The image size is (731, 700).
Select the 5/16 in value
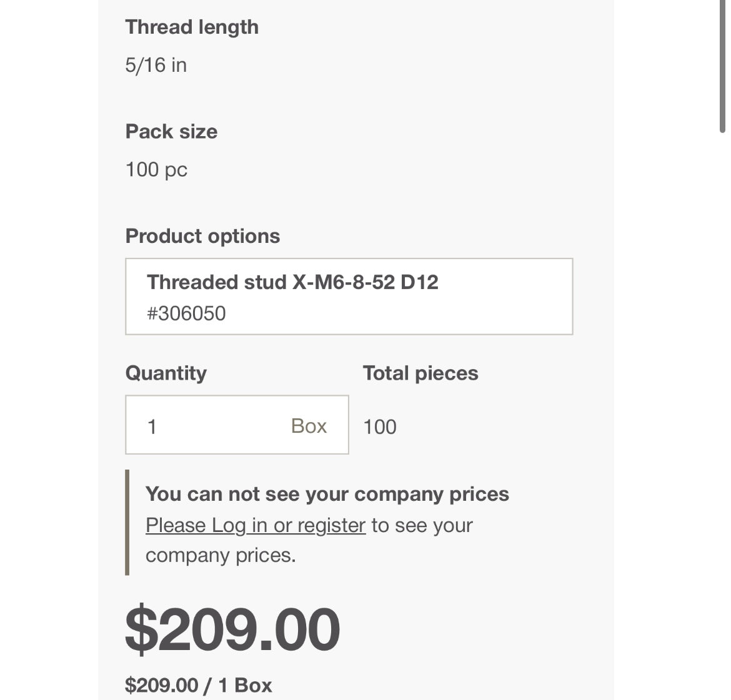click(x=156, y=65)
